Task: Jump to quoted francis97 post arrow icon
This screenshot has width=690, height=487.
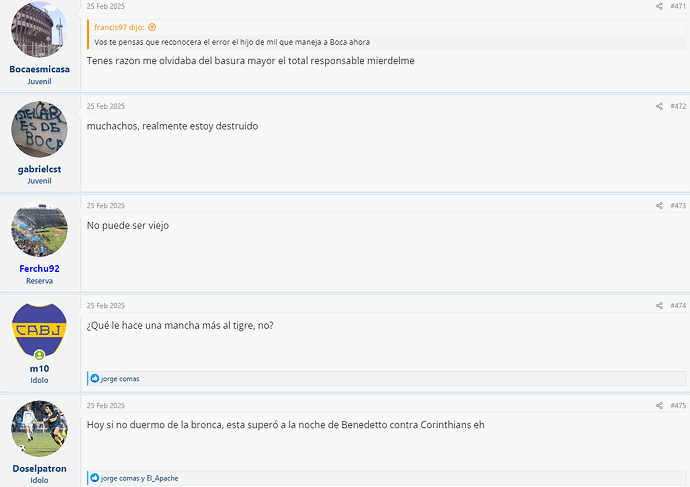Action: 152,27
